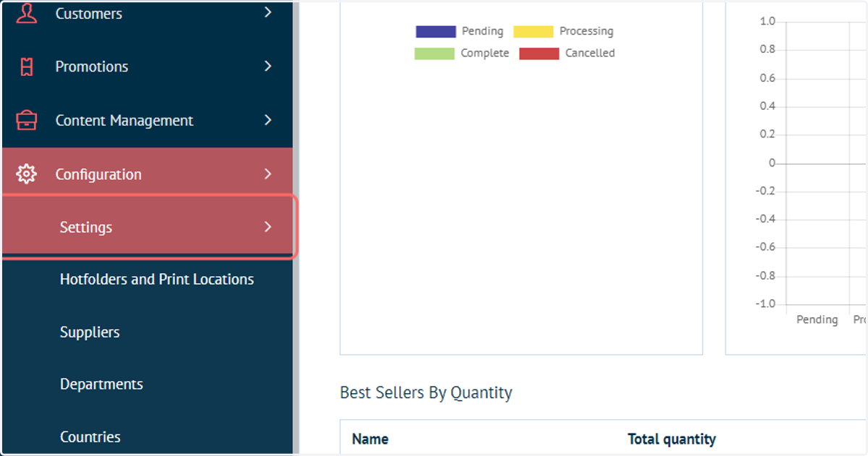
Task: Select the Configuration menu item
Action: point(147,174)
